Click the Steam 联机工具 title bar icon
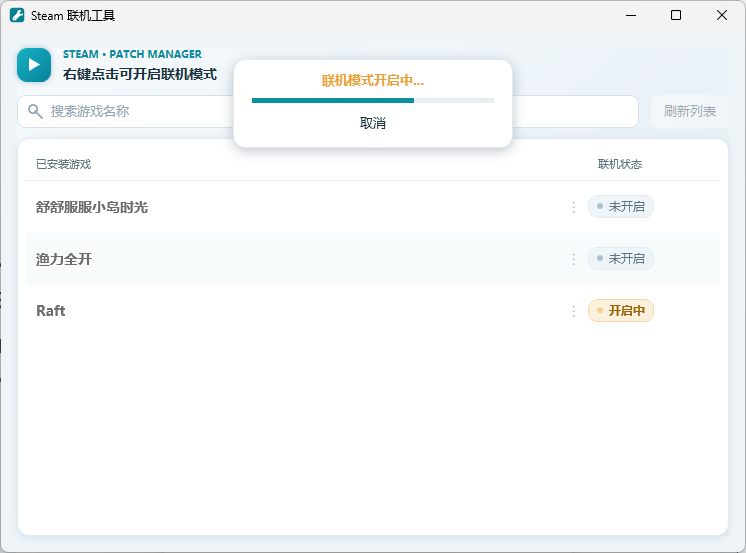The width and height of the screenshot is (746, 553). [x=17, y=15]
